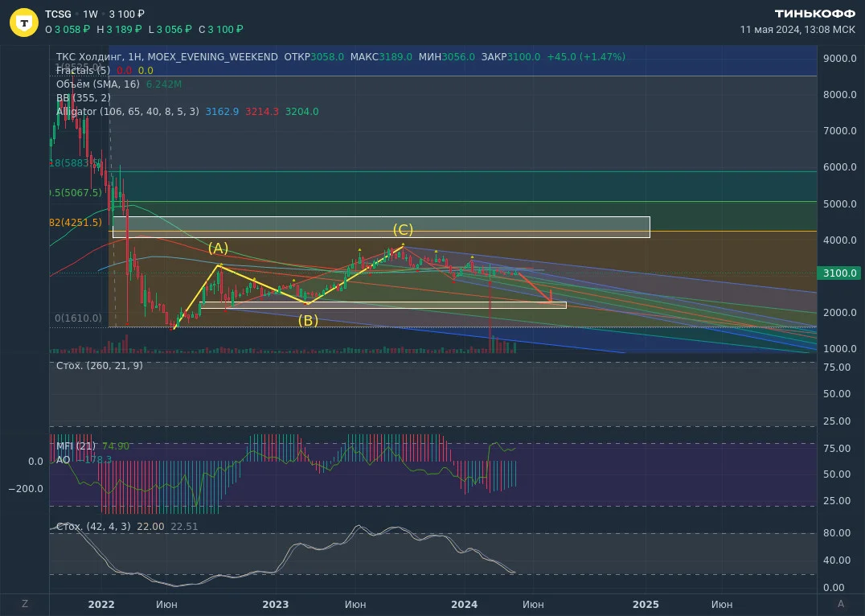Click the Alligator value 3204.0

point(301,112)
